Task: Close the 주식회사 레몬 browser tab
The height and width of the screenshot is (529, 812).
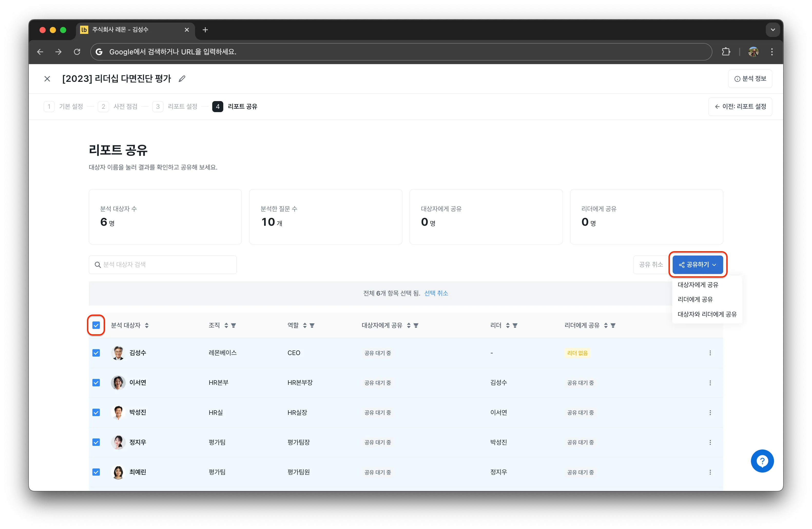Action: 187,30
